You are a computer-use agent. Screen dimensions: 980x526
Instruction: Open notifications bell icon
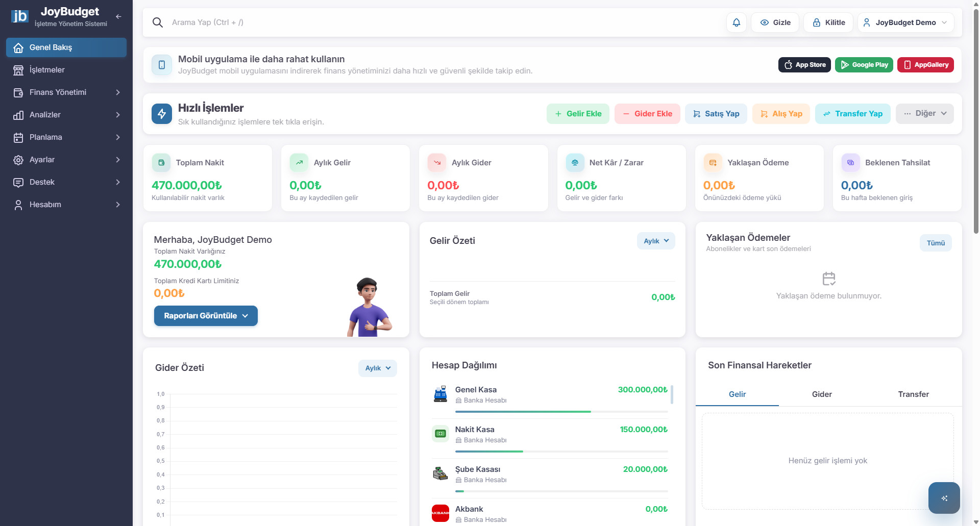737,22
